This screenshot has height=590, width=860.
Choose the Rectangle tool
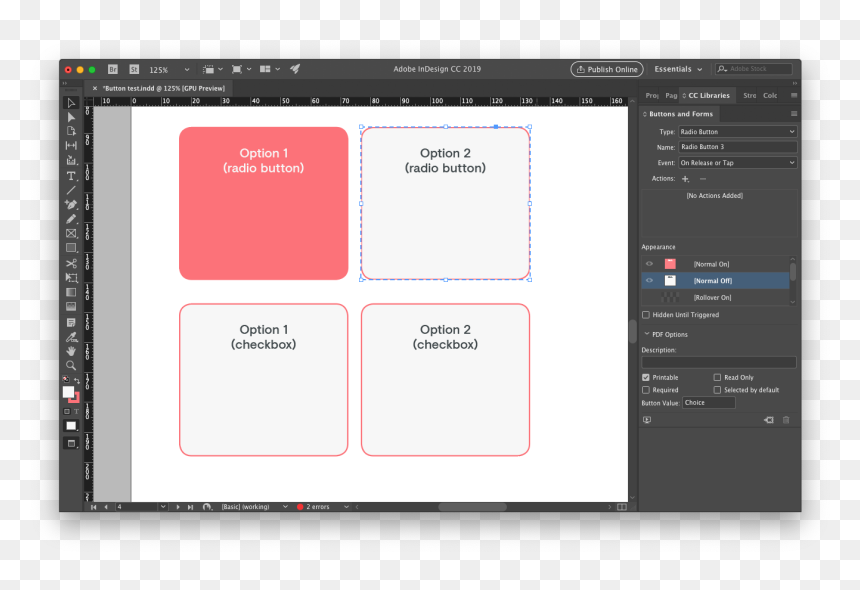point(71,248)
